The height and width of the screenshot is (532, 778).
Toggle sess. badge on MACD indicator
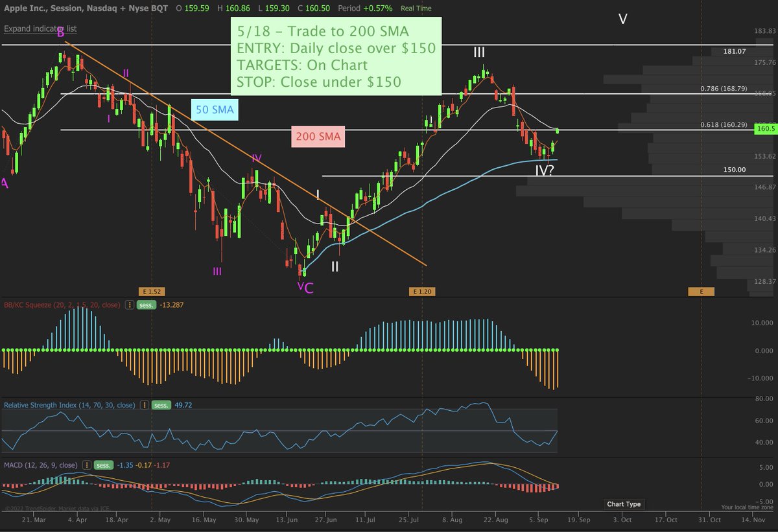tap(104, 465)
